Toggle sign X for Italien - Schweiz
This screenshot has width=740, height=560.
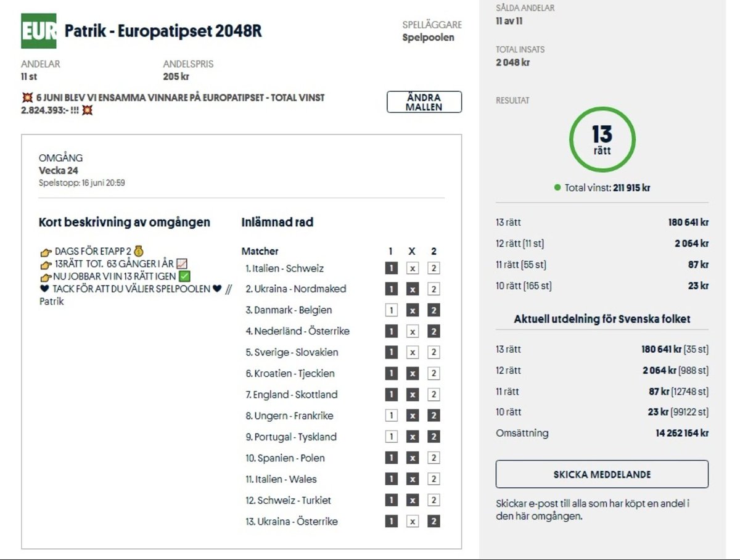pyautogui.click(x=413, y=268)
